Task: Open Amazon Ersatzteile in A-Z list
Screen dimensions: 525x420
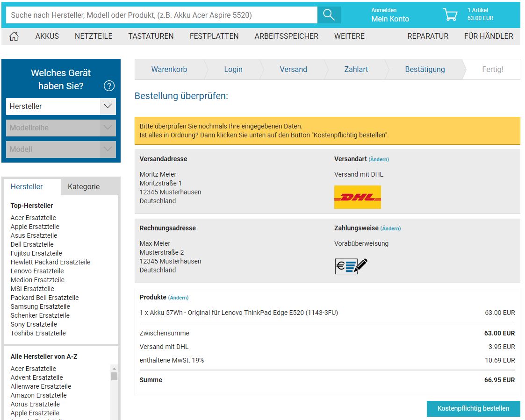Action: [38, 395]
